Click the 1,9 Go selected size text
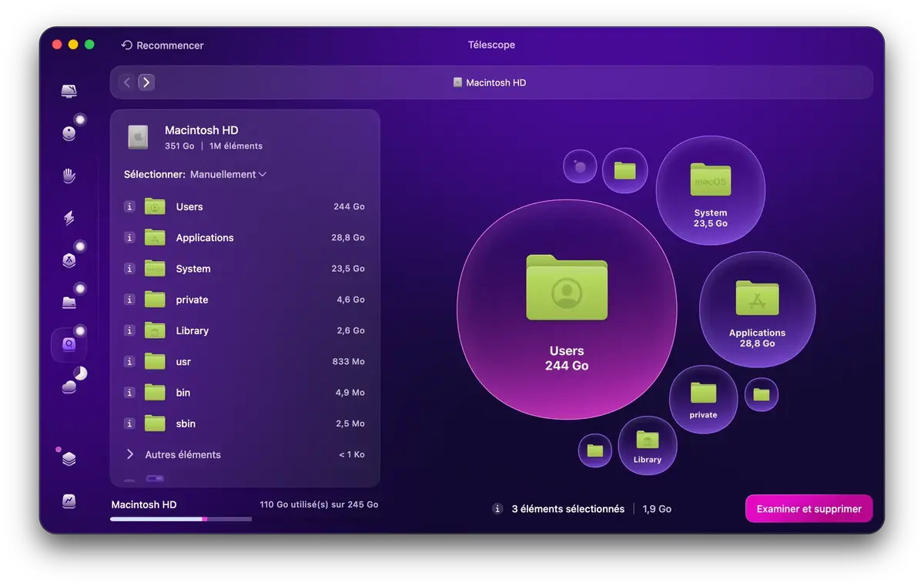This screenshot has height=586, width=924. (x=657, y=509)
